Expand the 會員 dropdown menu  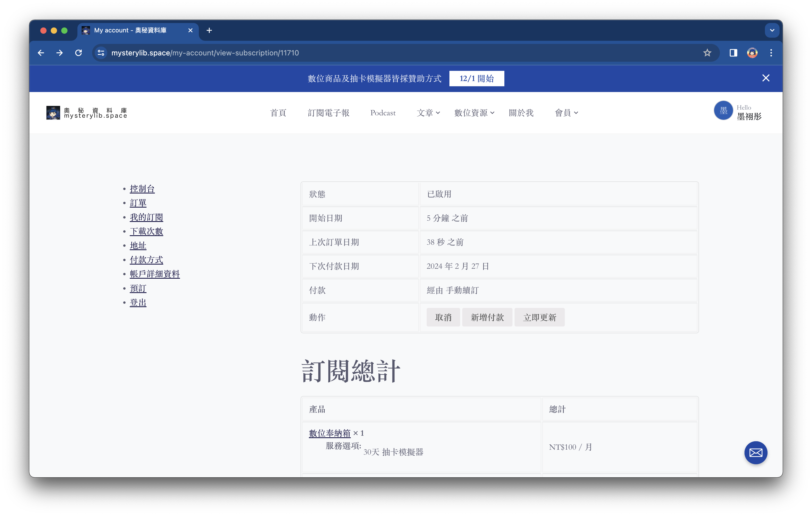pyautogui.click(x=566, y=113)
